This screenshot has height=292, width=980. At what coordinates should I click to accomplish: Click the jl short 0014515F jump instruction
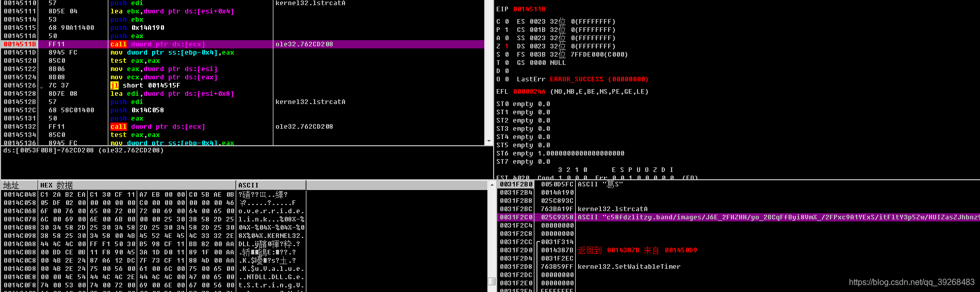click(x=242, y=85)
